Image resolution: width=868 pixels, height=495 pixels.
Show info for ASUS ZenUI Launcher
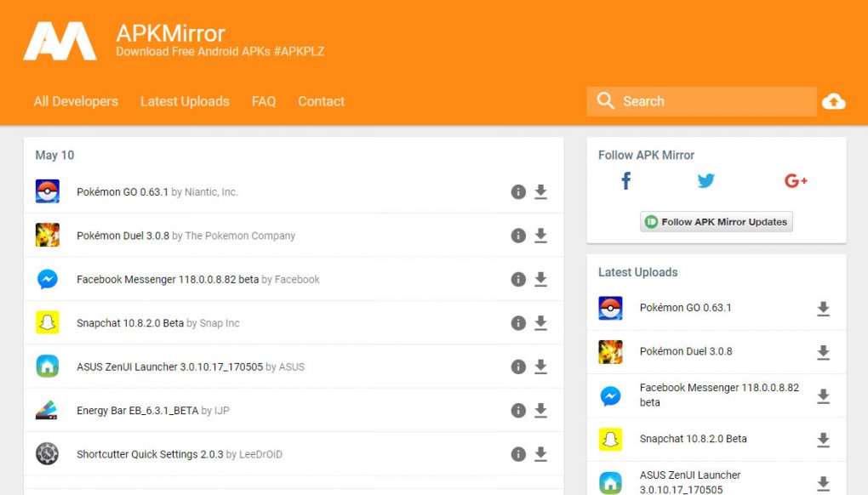[x=518, y=367]
